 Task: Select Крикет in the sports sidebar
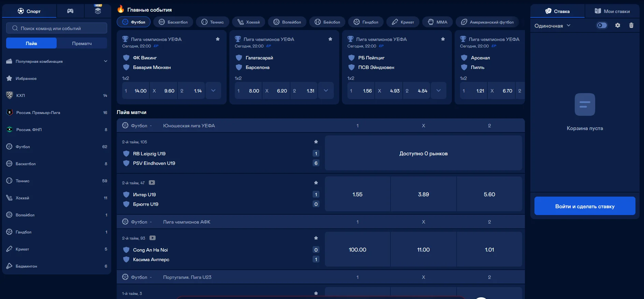(x=57, y=249)
